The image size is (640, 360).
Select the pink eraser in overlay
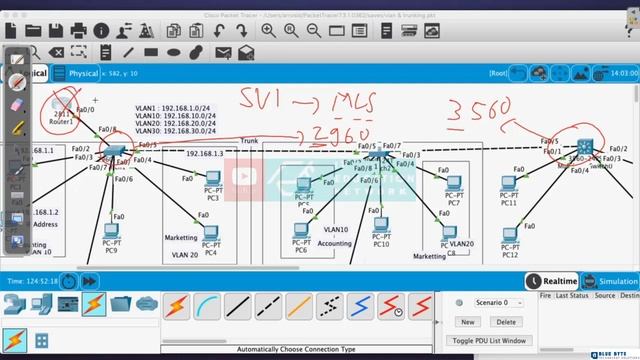(17, 105)
